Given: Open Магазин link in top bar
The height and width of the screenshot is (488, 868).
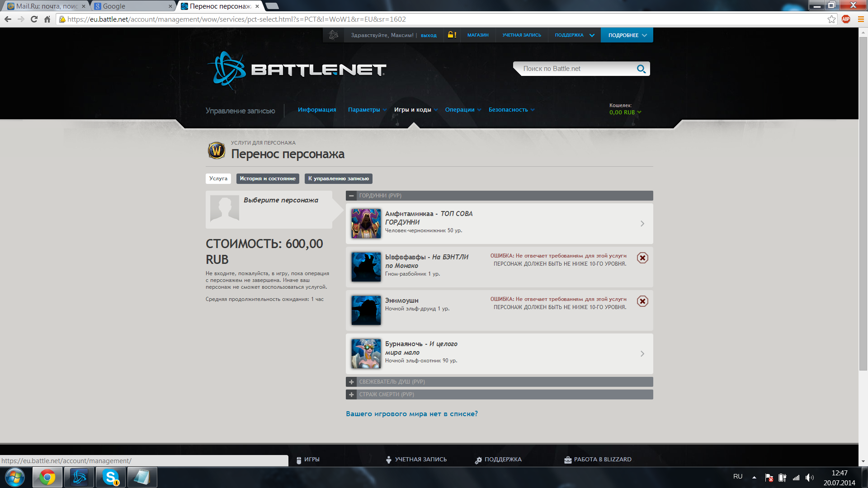Looking at the screenshot, I should [x=478, y=35].
